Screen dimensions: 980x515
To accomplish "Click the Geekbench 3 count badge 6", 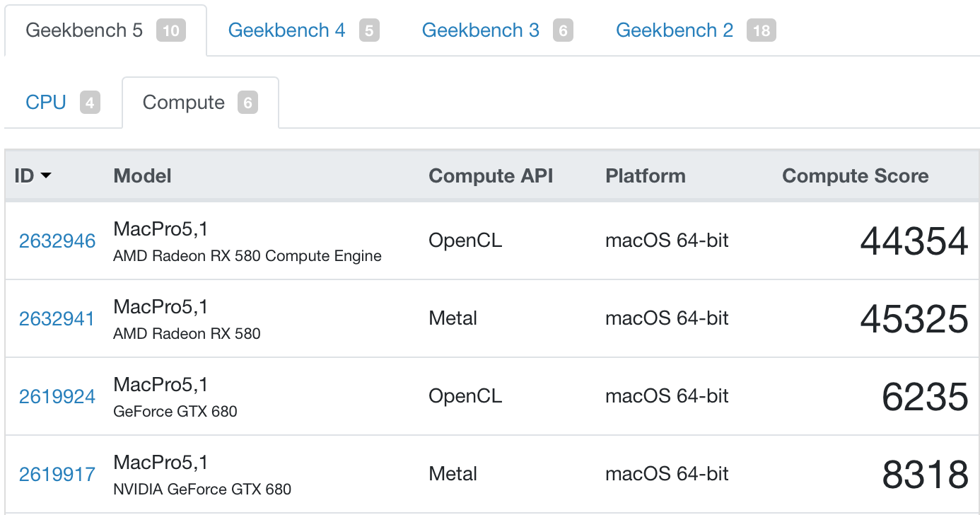I will (563, 30).
